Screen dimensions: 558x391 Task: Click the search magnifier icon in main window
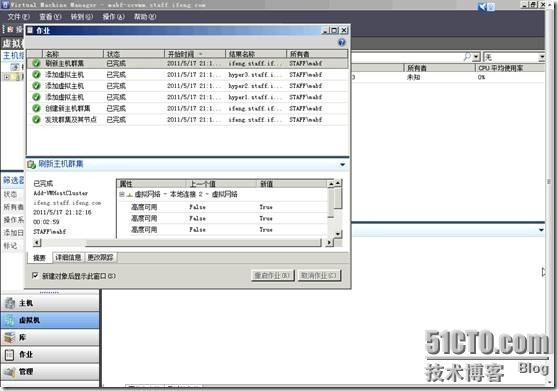[x=467, y=57]
